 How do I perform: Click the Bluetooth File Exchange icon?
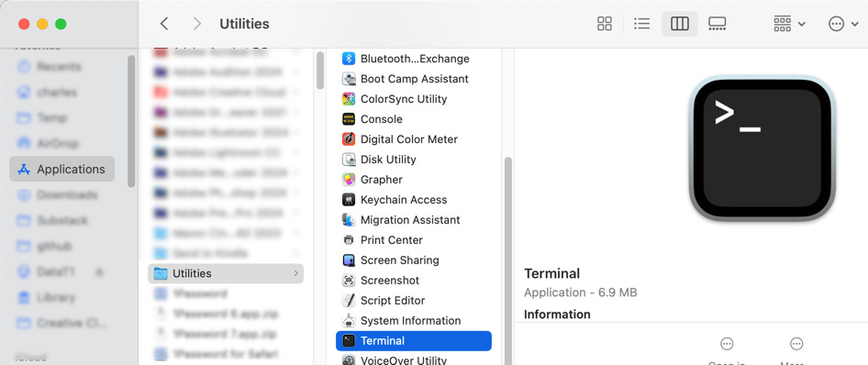coord(348,59)
